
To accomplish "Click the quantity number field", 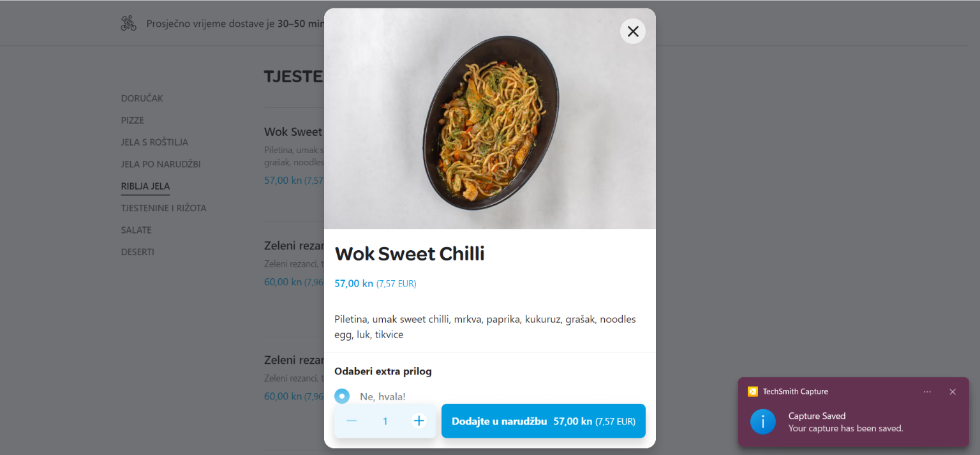I will click(x=385, y=421).
